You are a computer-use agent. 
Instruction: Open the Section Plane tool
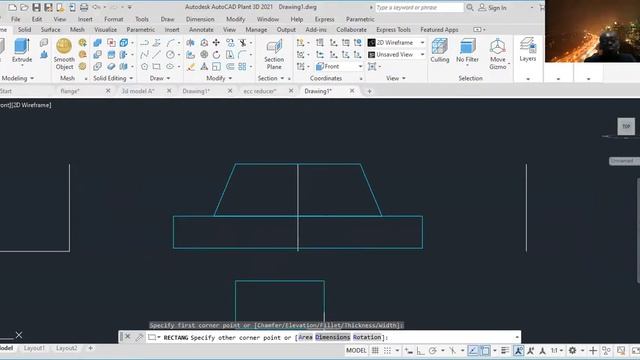click(x=274, y=54)
